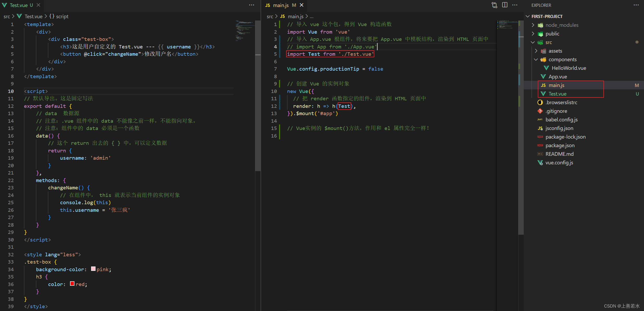Open HelloWorld.vue from the explorer tree

(x=569, y=68)
